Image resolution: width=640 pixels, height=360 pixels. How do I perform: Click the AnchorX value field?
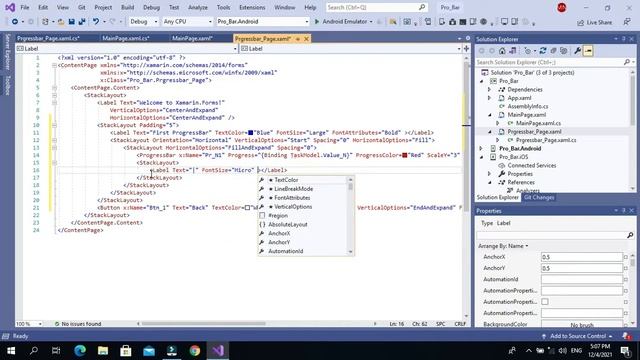[x=582, y=257]
